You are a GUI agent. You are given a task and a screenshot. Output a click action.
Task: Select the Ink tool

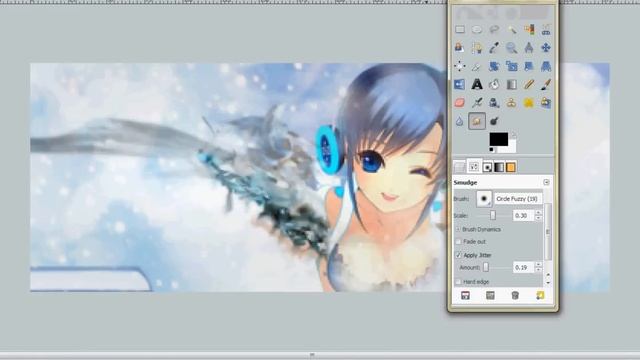(x=494, y=102)
